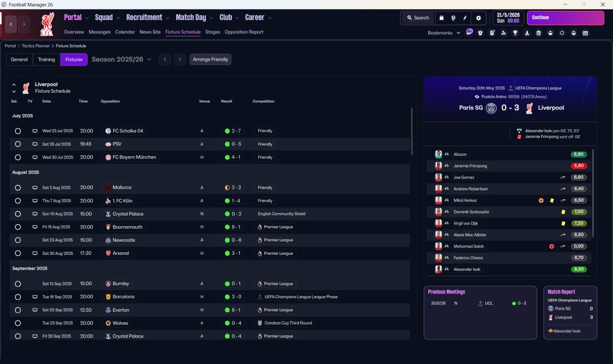The height and width of the screenshot is (364, 613).
Task: Go to the previous season with the left arrow
Action: point(165,59)
